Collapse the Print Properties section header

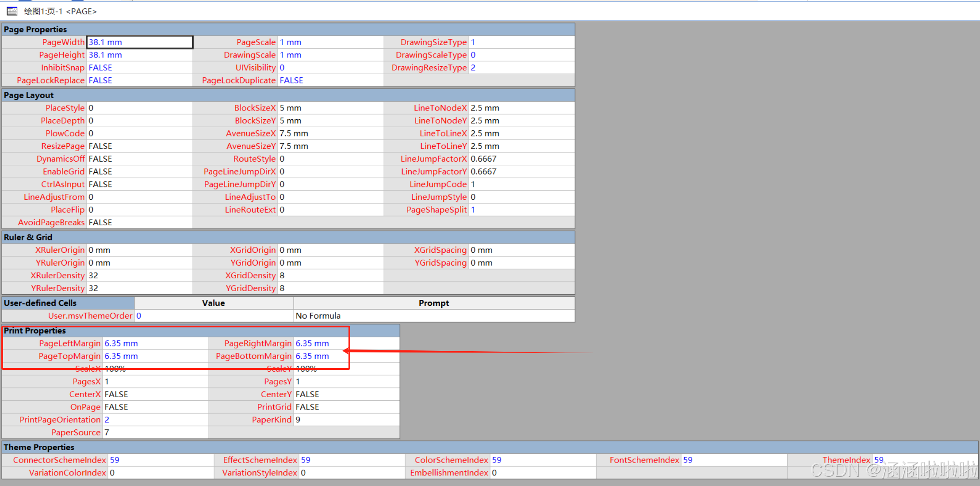(x=35, y=331)
